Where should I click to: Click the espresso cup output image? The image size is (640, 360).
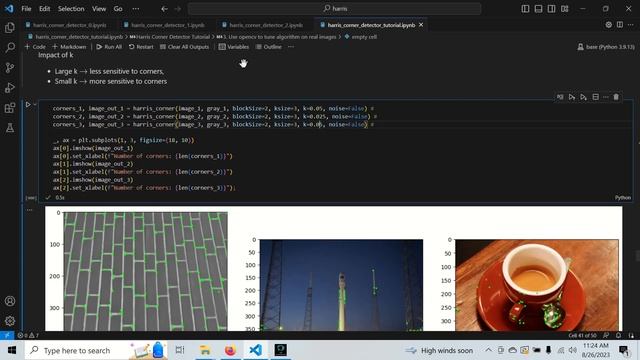[536, 285]
